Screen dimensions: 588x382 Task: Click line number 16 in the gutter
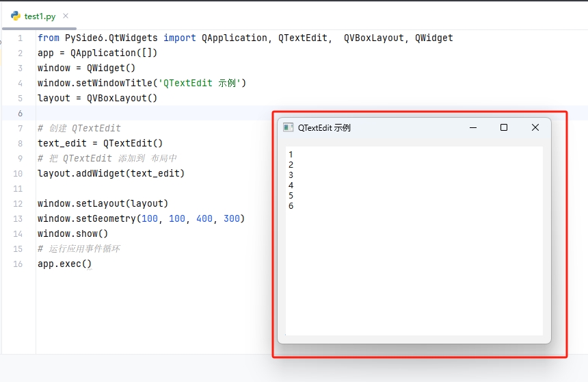click(x=18, y=264)
